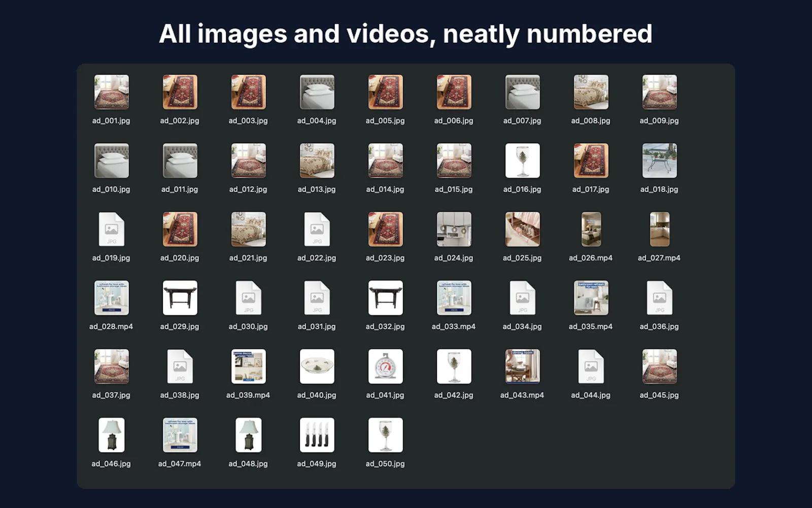The image size is (812, 508).
Task: Click the ad_028.mp4 bathroom ad video
Action: (111, 298)
